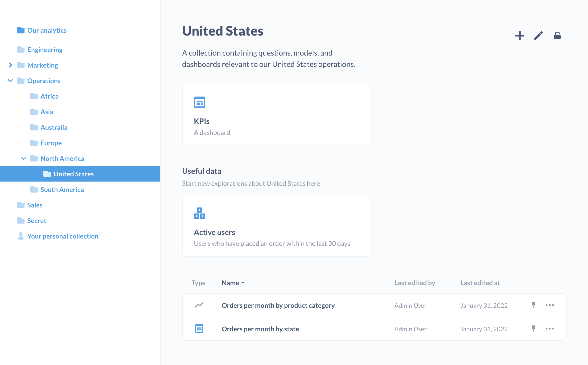The width and height of the screenshot is (588, 365).
Task: Click line chart icon for product category question
Action: coord(199,305)
